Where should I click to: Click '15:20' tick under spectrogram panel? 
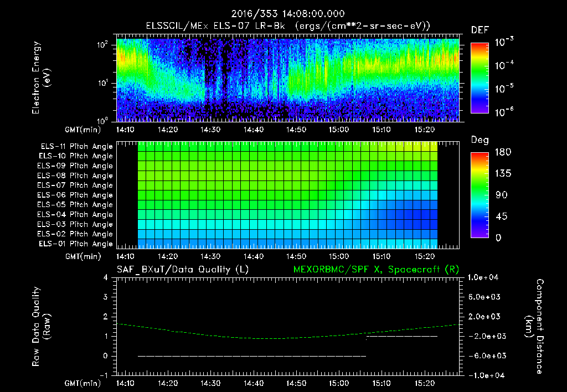pos(425,130)
